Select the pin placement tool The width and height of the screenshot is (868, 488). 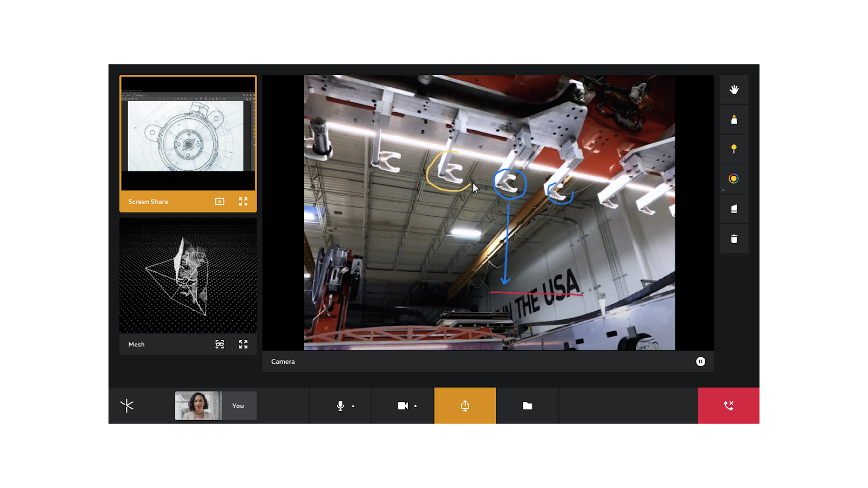(x=733, y=149)
